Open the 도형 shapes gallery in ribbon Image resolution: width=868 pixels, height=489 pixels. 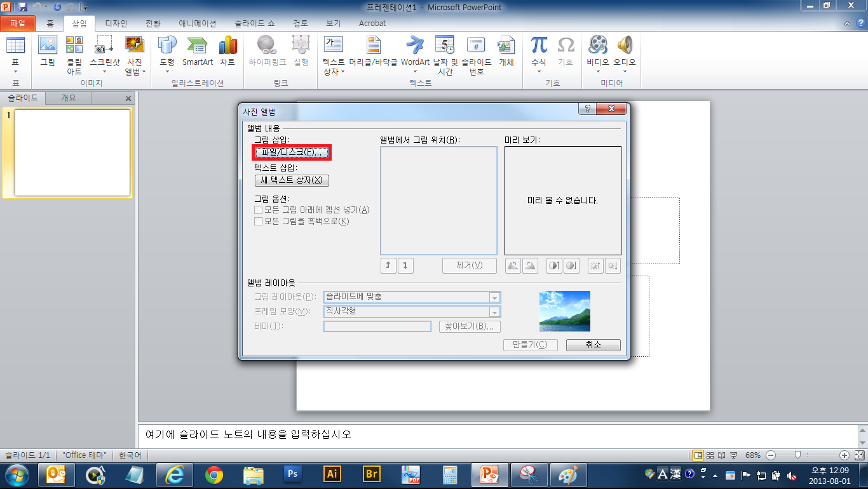point(167,53)
